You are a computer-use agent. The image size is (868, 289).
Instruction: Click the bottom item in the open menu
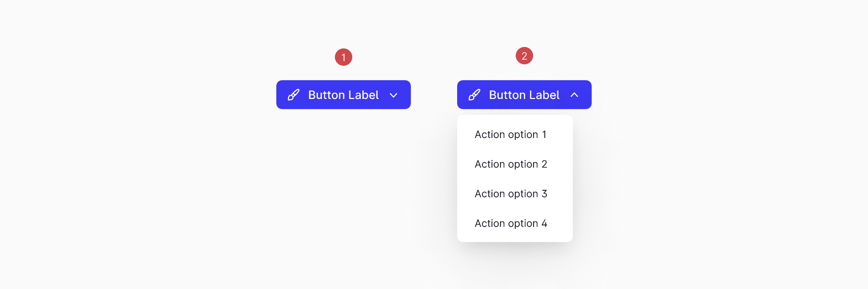point(511,223)
